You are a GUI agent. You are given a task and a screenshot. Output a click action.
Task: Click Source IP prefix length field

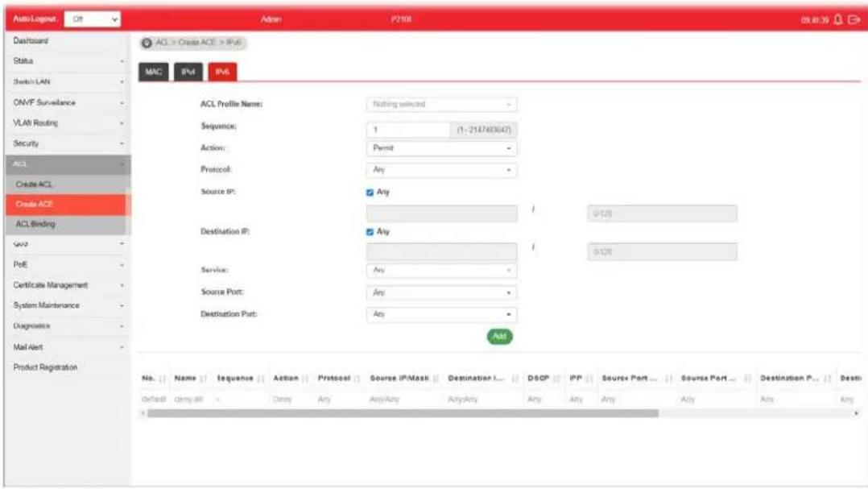(x=662, y=213)
